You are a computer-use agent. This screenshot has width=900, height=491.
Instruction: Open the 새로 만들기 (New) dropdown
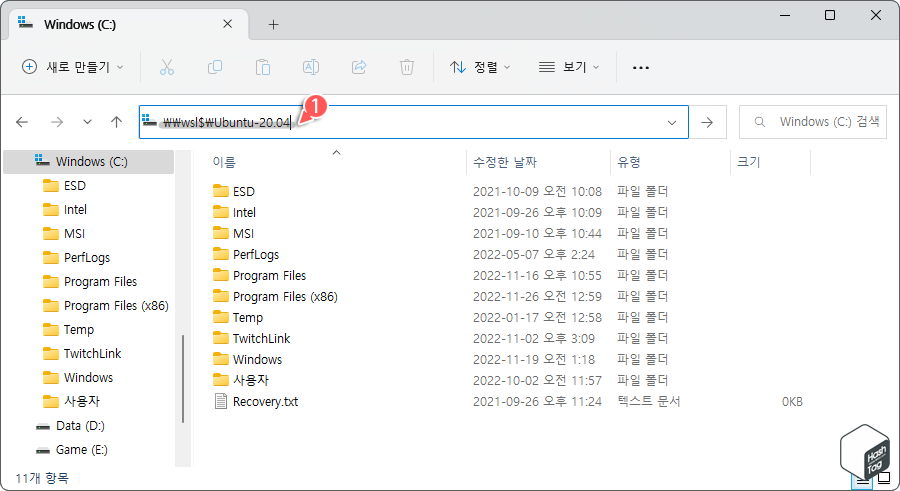click(73, 67)
